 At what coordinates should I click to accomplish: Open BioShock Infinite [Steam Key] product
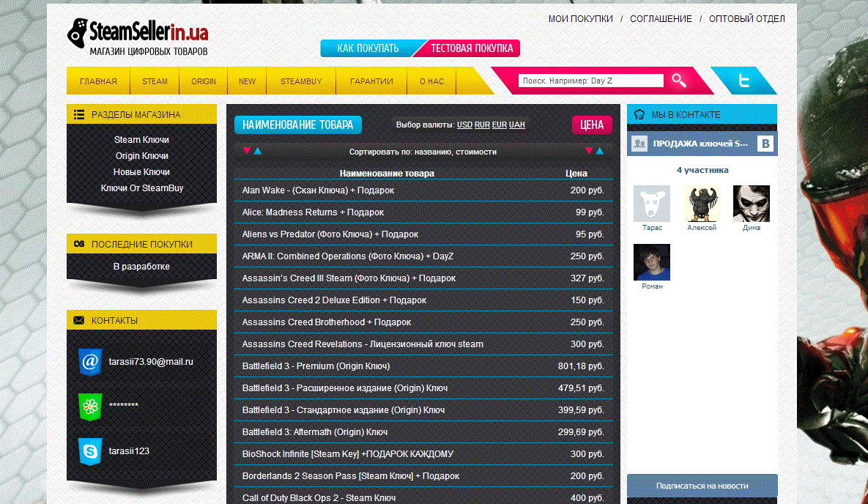tap(423, 454)
